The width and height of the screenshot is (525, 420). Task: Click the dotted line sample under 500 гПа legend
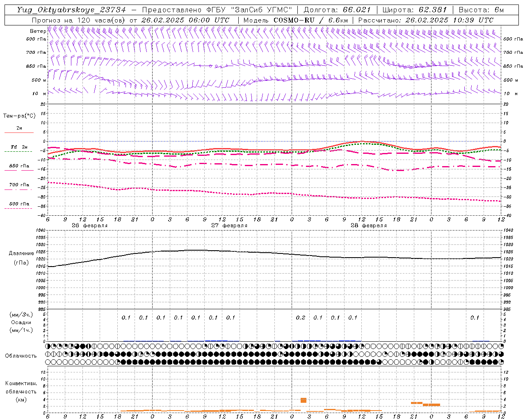click(x=18, y=209)
